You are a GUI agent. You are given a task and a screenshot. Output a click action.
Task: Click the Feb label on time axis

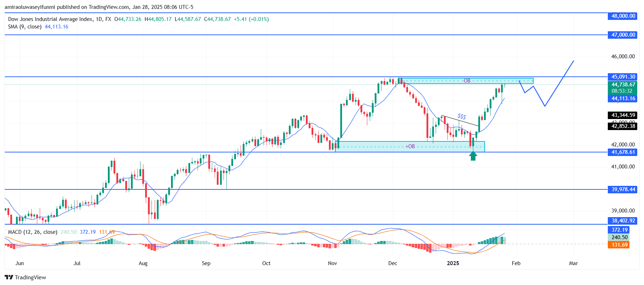pyautogui.click(x=516, y=263)
